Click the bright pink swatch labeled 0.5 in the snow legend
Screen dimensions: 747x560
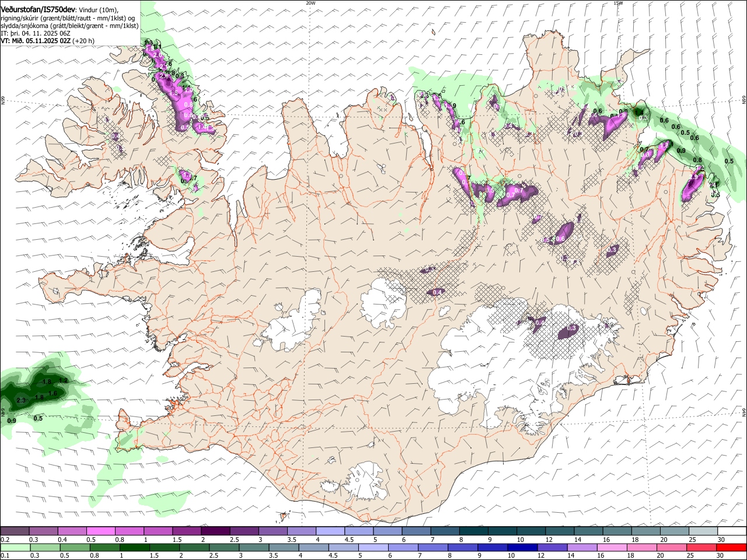tap(100, 531)
